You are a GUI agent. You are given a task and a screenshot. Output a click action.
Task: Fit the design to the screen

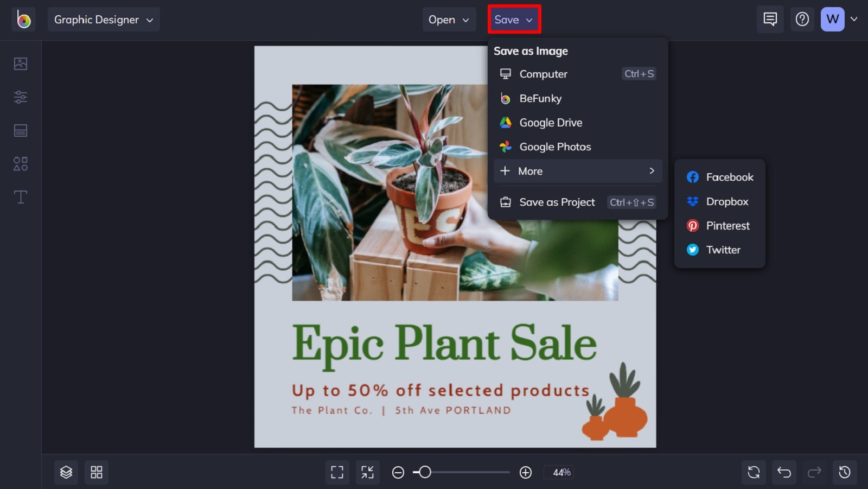[x=368, y=472]
